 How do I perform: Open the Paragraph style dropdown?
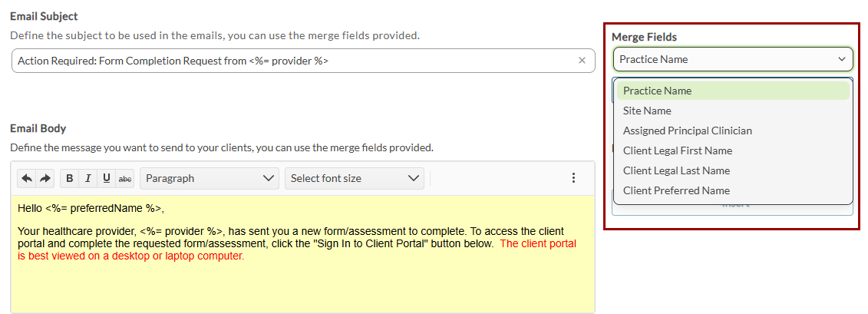[209, 178]
